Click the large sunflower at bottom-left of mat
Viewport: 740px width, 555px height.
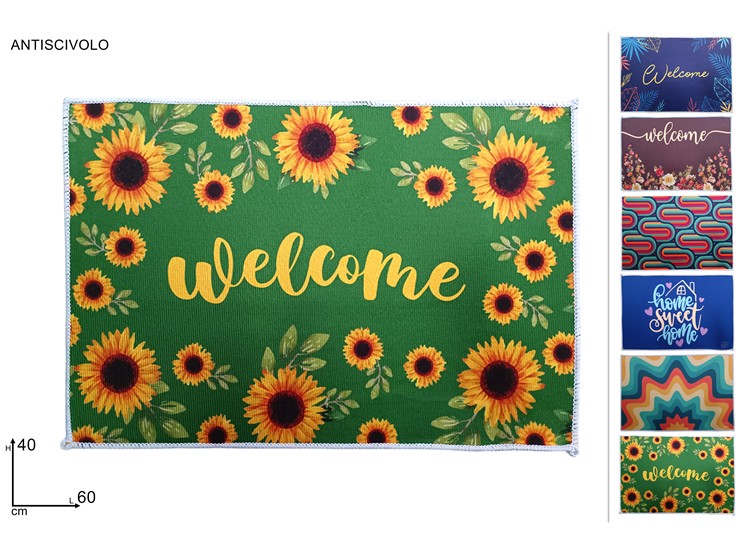click(118, 374)
